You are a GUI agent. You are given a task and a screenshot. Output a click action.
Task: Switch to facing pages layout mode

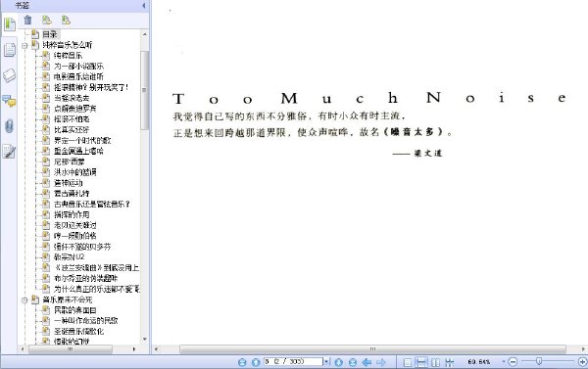pos(435,362)
